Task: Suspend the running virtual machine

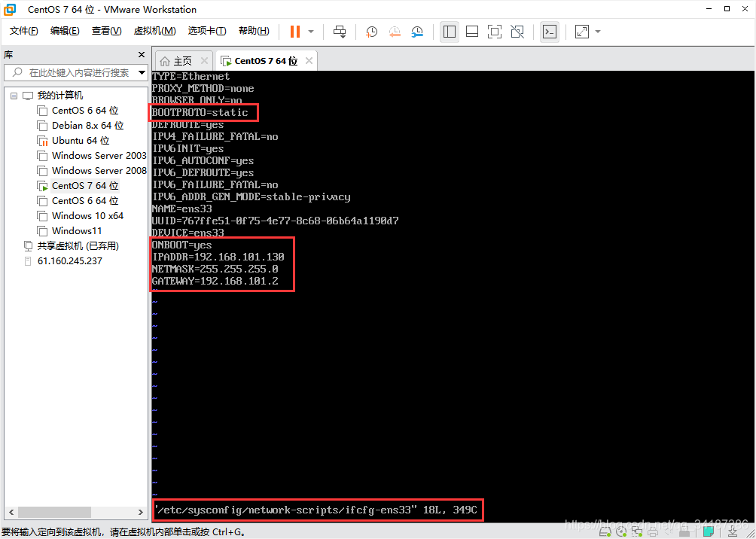Action: tap(295, 32)
